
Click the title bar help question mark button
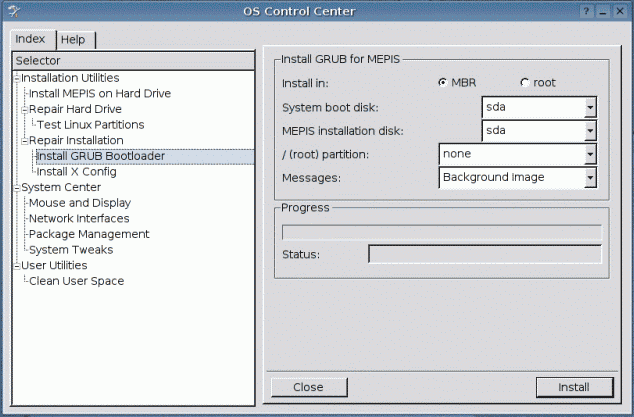[586, 11]
